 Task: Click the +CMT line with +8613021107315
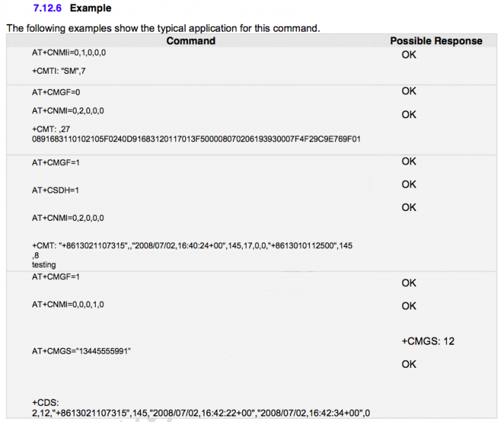coord(192,245)
